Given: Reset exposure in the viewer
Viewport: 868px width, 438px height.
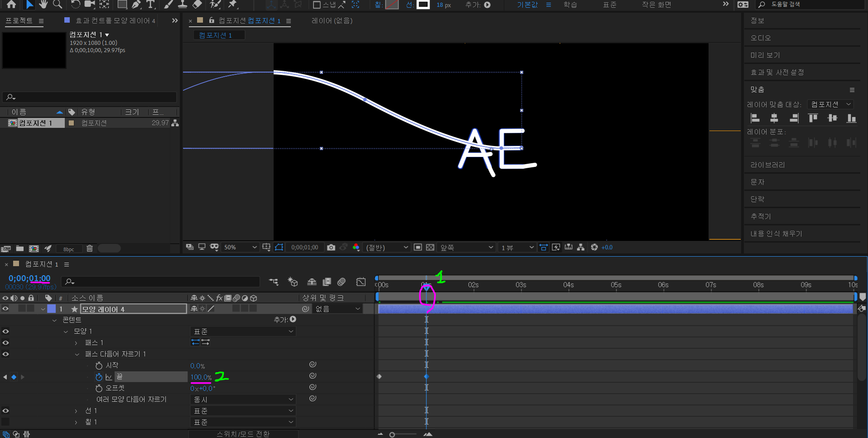Looking at the screenshot, I should (x=594, y=247).
